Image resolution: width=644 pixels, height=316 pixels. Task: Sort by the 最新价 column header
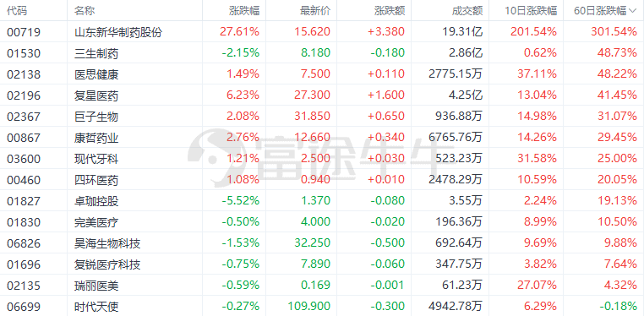pyautogui.click(x=315, y=11)
